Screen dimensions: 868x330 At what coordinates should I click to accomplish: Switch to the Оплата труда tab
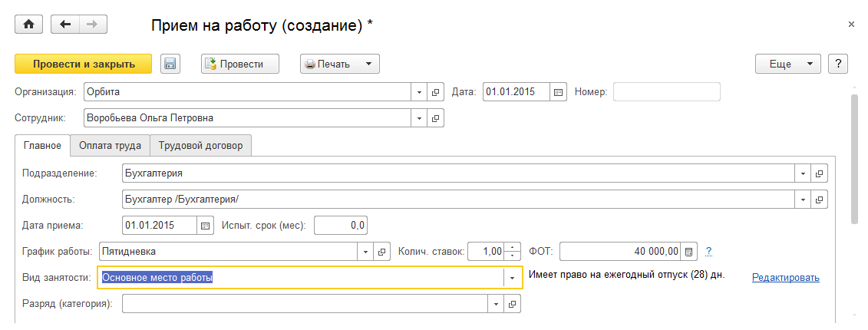[x=110, y=145]
